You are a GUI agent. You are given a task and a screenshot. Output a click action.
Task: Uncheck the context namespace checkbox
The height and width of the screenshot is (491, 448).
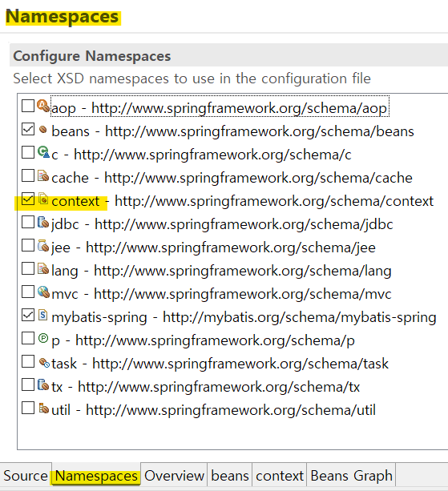pyautogui.click(x=28, y=199)
